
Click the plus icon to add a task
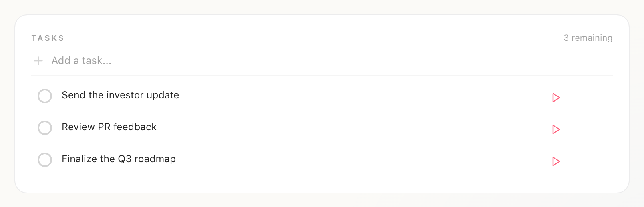[x=38, y=61]
